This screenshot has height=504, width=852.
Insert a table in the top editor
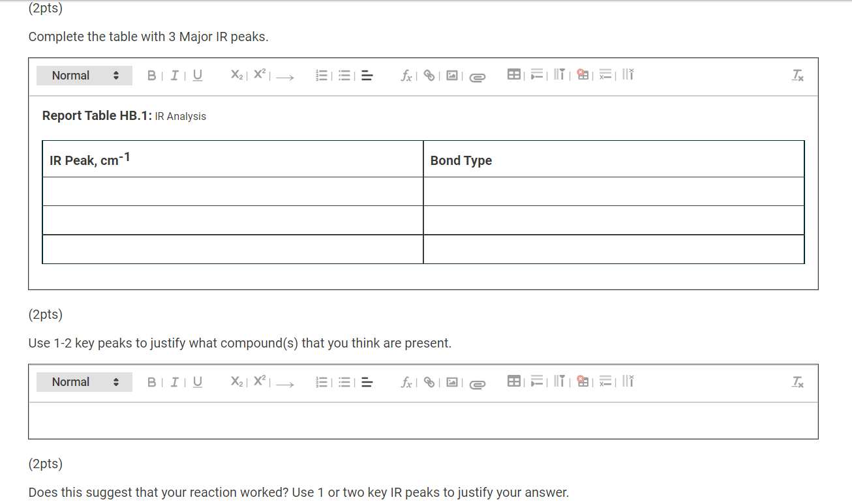point(514,74)
